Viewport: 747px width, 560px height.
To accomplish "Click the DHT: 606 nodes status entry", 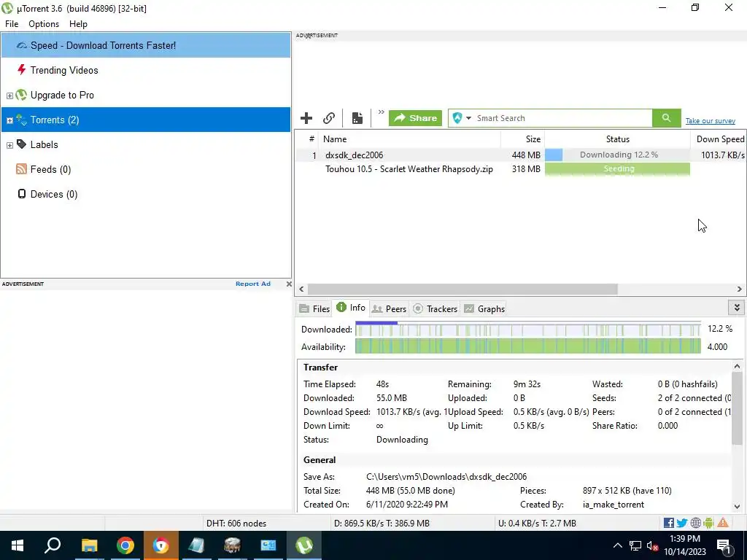I will pyautogui.click(x=236, y=524).
